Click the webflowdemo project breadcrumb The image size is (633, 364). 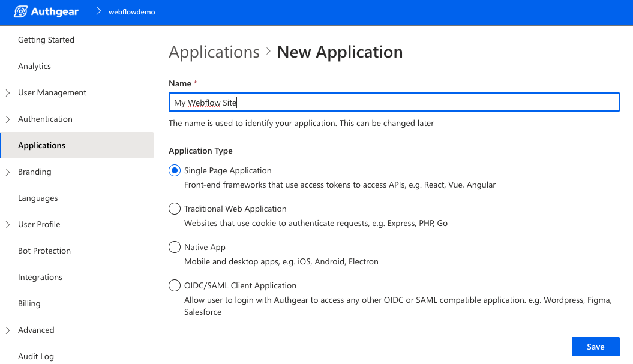pyautogui.click(x=131, y=12)
